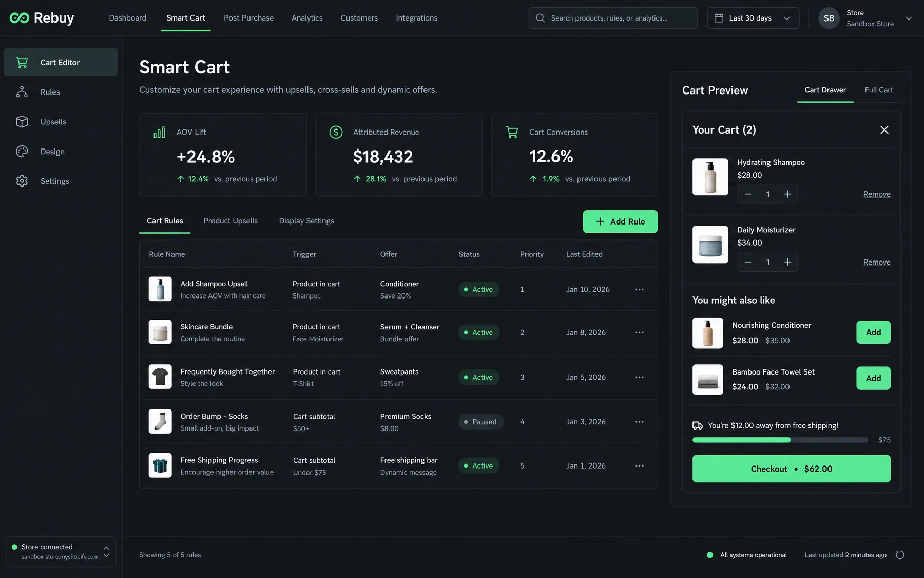Decrease Daily Moisturizer quantity with minus
Image resolution: width=924 pixels, height=578 pixels.
click(748, 262)
